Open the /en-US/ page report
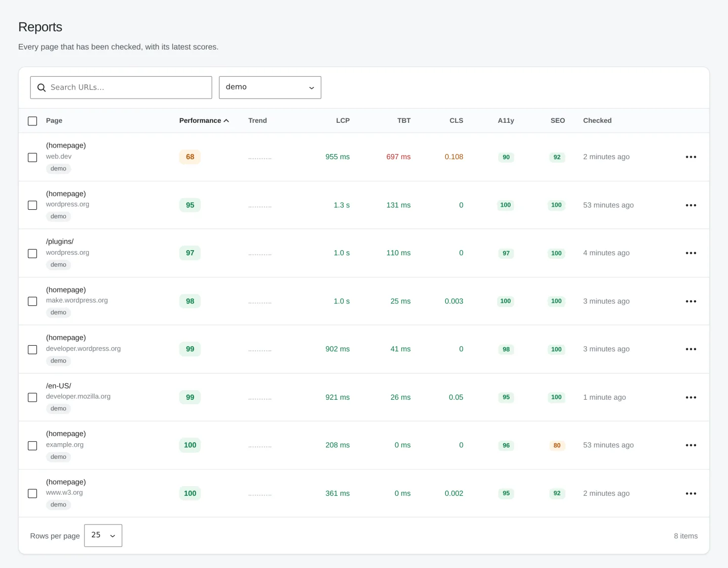This screenshot has width=728, height=568. tap(59, 386)
